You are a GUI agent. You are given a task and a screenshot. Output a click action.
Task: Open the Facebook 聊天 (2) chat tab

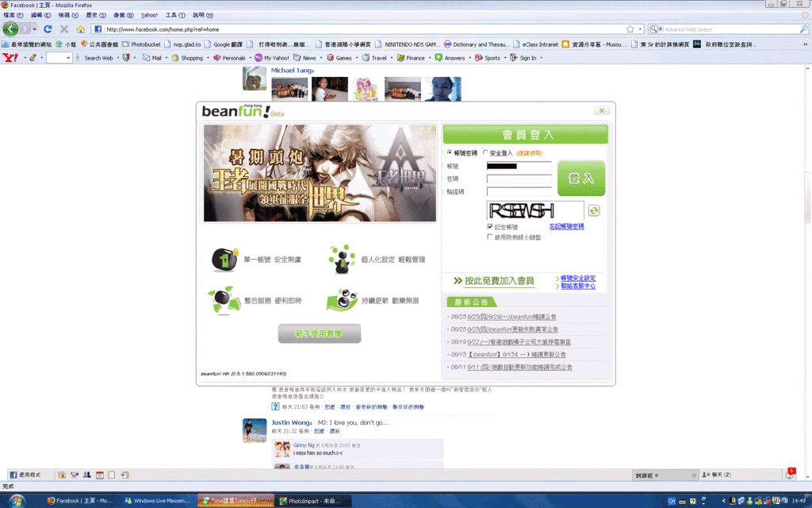pyautogui.click(x=717, y=475)
